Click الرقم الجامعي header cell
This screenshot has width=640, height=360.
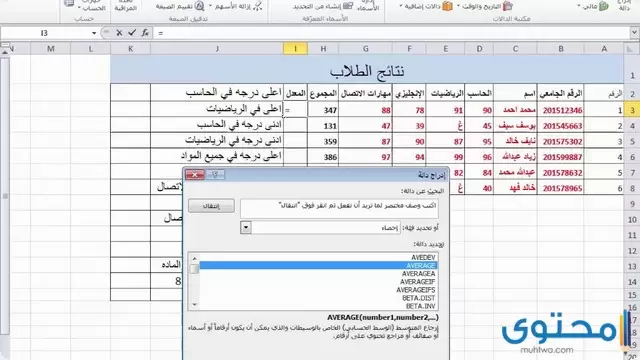560,93
